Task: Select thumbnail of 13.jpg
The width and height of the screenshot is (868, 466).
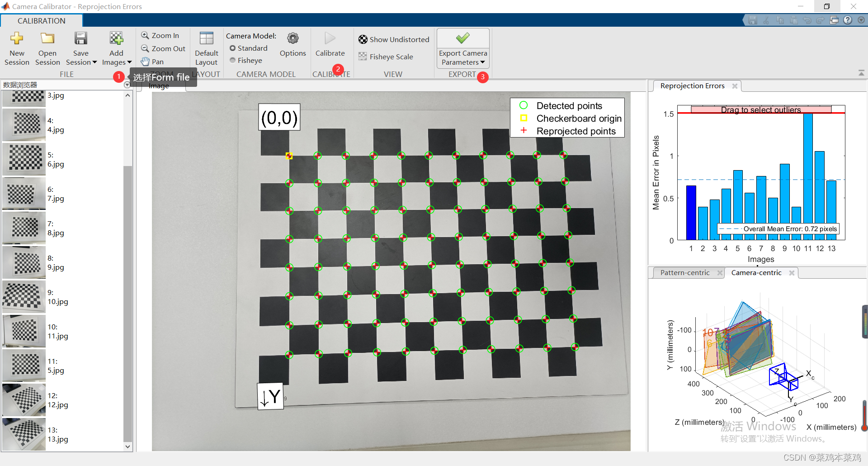Action: pos(24,434)
